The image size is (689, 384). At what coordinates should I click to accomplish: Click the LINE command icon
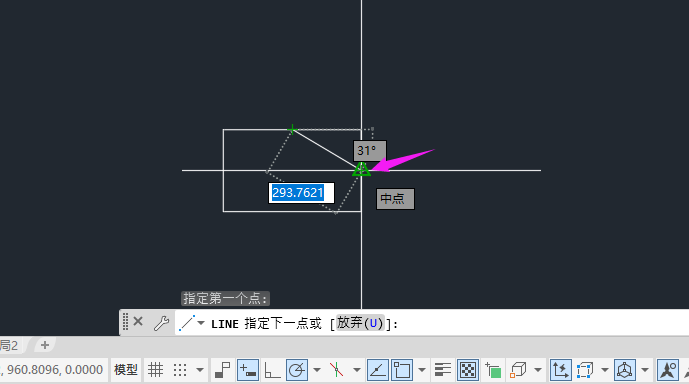(x=187, y=323)
